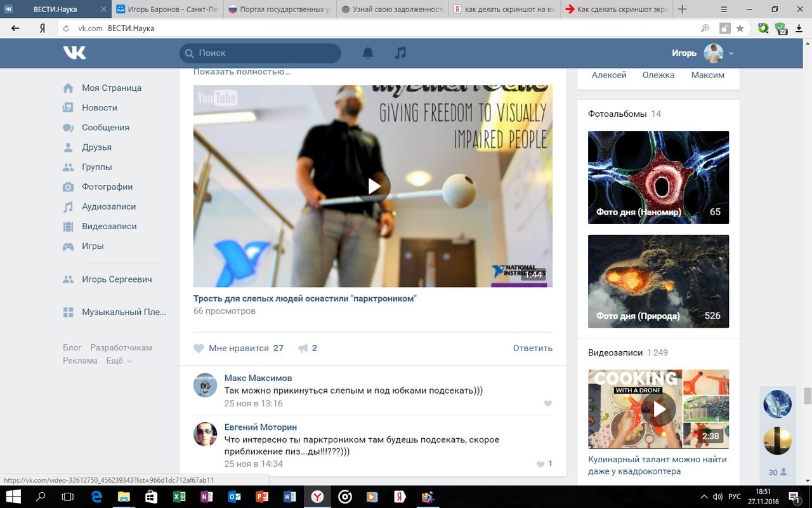Viewport: 812px width, 508px height.
Task: Open the notifications bell
Action: coord(368,53)
